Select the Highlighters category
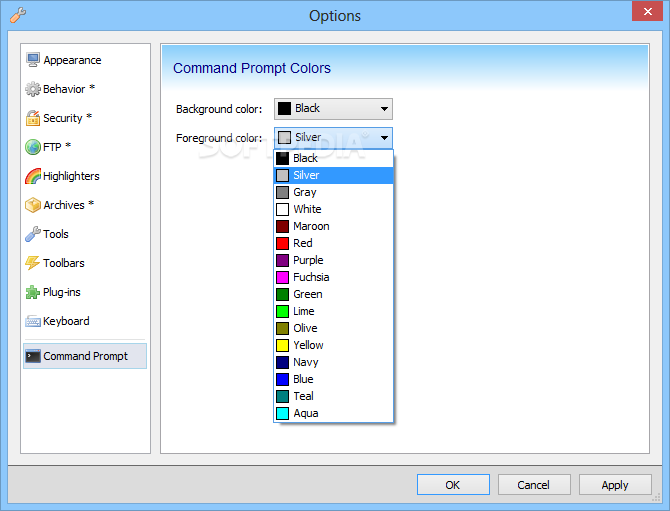Image resolution: width=670 pixels, height=511 pixels. 71,176
